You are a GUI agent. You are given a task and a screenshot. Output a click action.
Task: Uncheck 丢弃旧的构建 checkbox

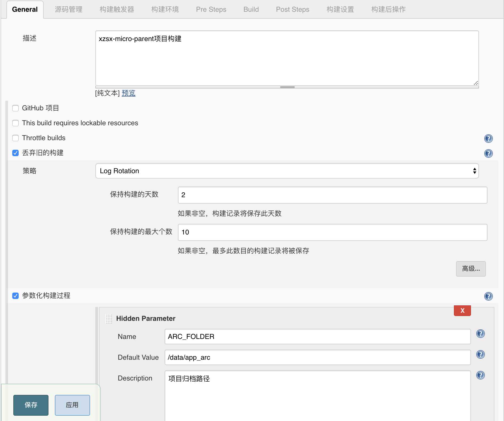15,153
